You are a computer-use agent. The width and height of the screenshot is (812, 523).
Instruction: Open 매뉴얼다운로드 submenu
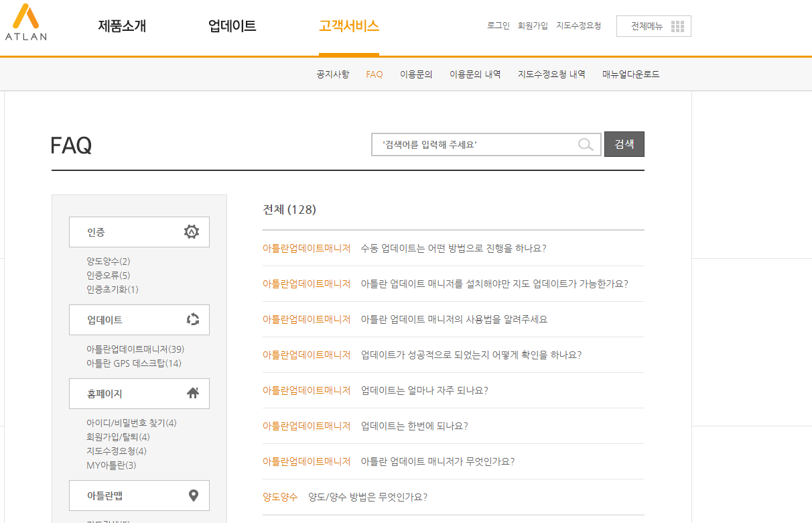(x=631, y=74)
